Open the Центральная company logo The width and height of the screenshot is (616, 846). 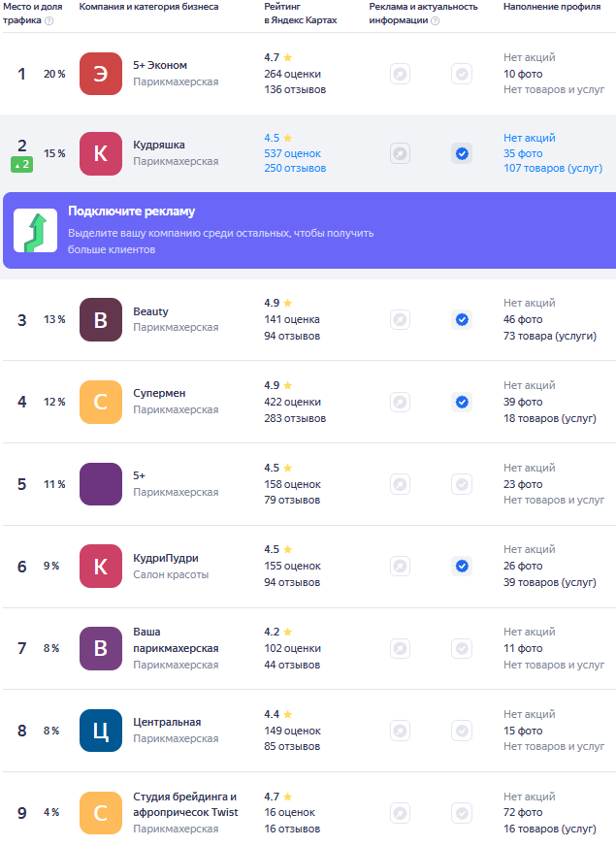coord(101,731)
